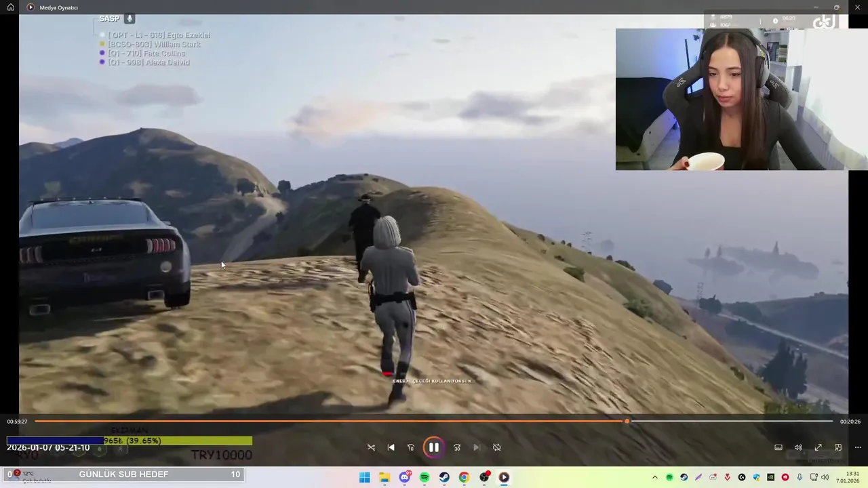The width and height of the screenshot is (868, 488).
Task: Open Spotify from the taskbar
Action: click(x=425, y=477)
